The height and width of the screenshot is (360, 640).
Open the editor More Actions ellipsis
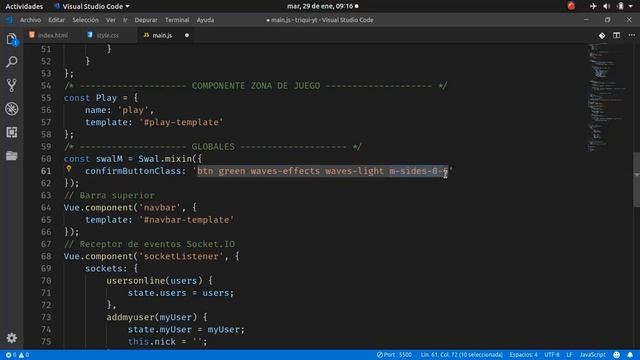(631, 36)
